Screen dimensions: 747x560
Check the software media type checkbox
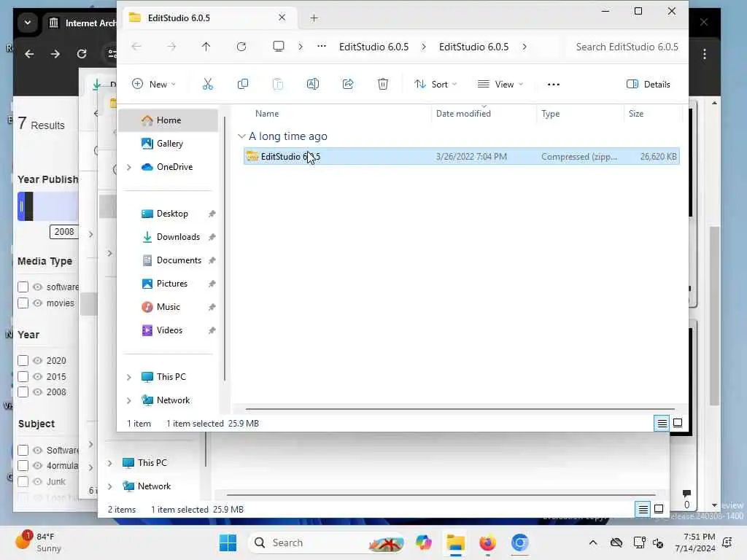[x=23, y=287]
